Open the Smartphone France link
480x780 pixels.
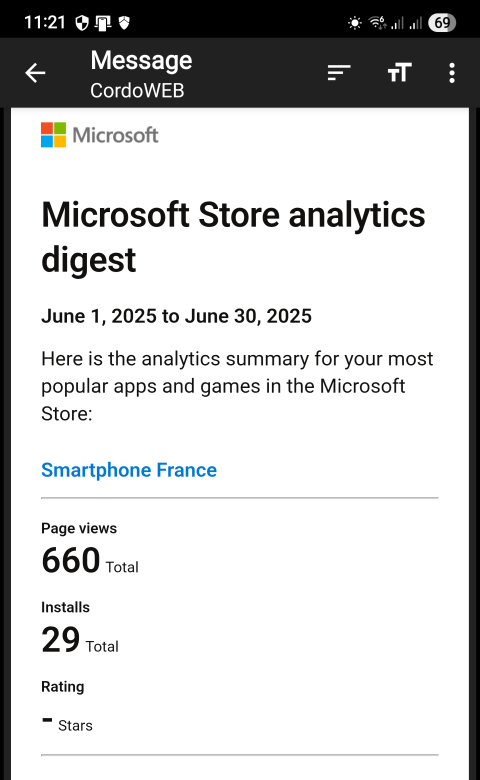click(x=129, y=470)
